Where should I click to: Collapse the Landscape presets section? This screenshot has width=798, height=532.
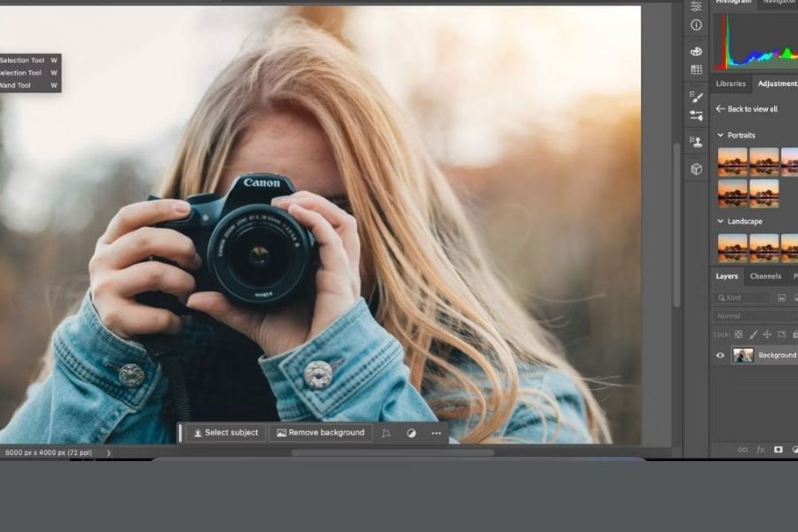click(x=720, y=222)
